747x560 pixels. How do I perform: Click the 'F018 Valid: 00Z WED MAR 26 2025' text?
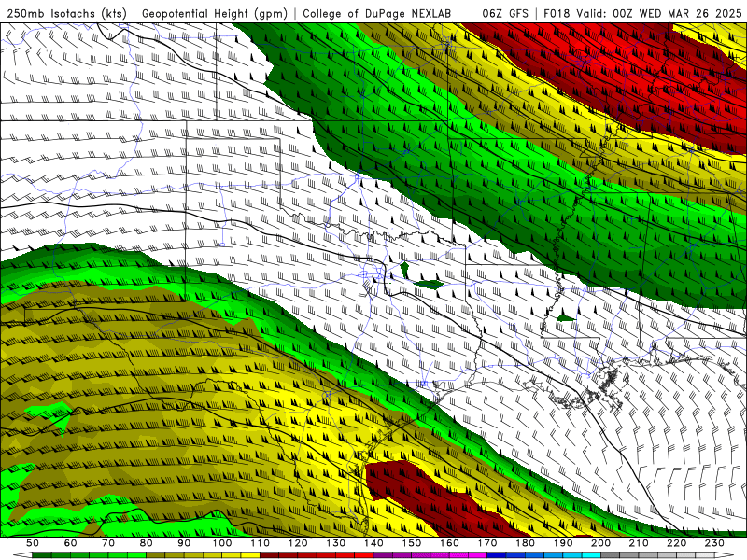point(643,14)
